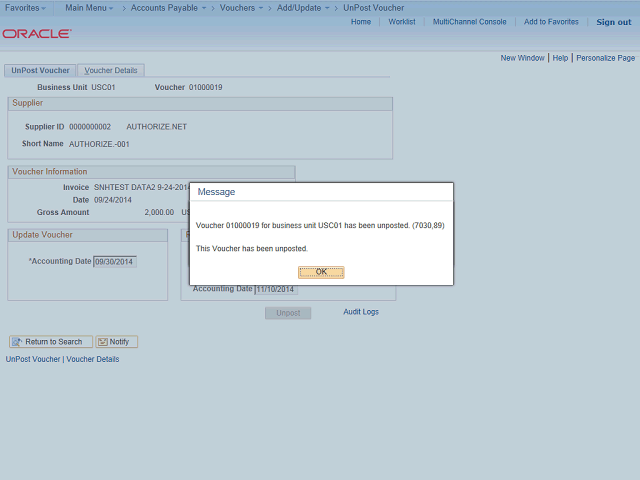
Task: Click the bottom UnPost Voucher link
Action: [x=33, y=359]
